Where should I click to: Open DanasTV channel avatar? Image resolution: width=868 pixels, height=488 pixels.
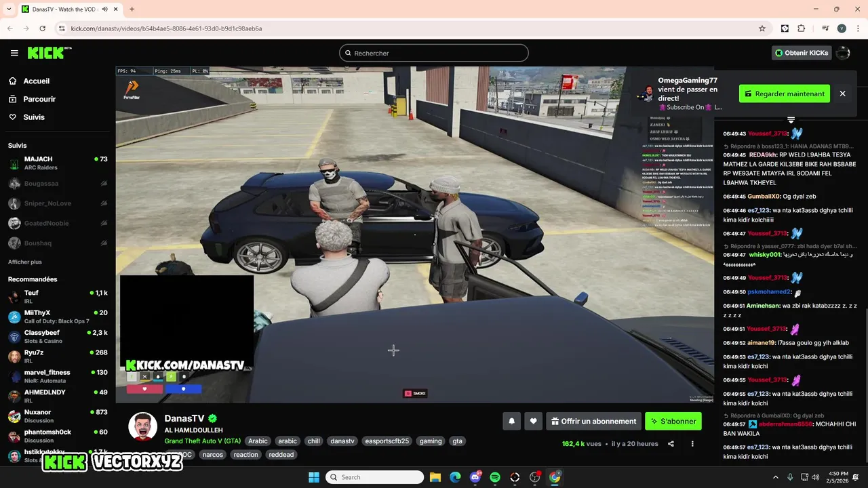(x=143, y=426)
